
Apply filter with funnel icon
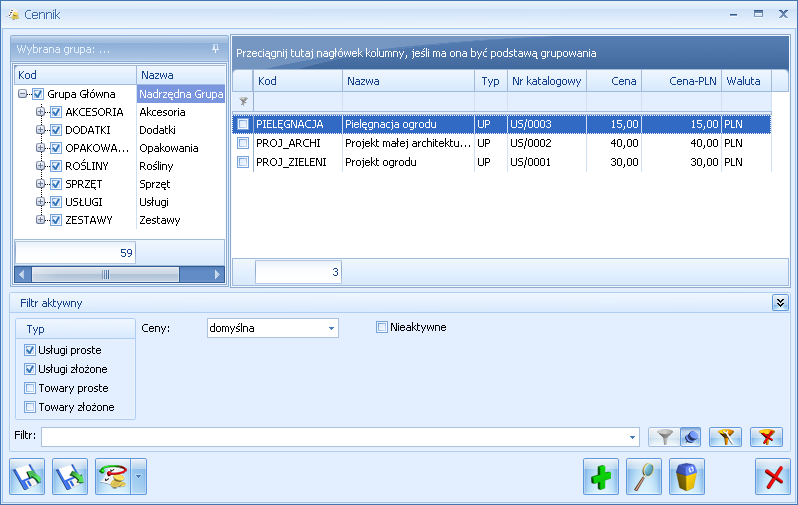coord(664,437)
